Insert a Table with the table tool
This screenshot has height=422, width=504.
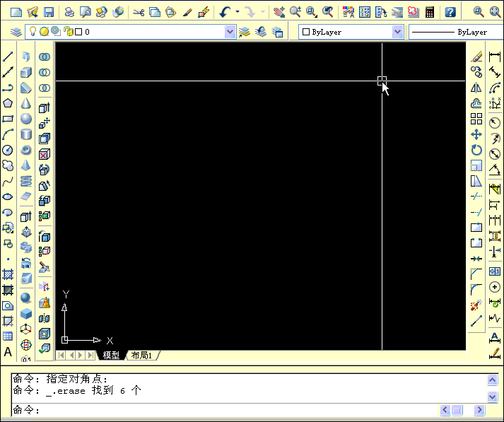[8, 336]
